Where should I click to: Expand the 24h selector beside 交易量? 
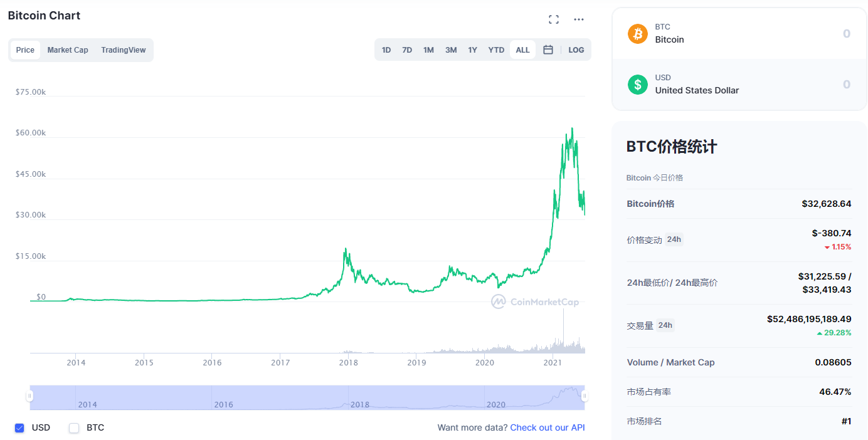(665, 325)
